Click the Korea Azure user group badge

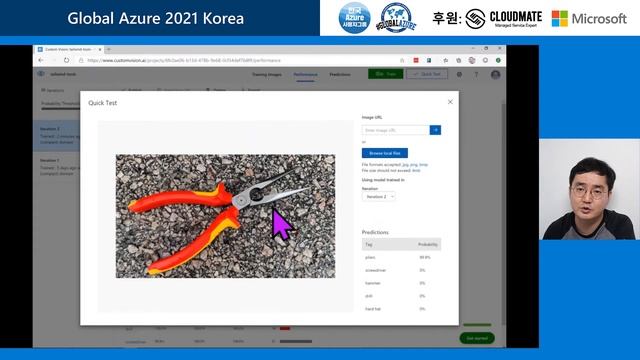tap(354, 18)
